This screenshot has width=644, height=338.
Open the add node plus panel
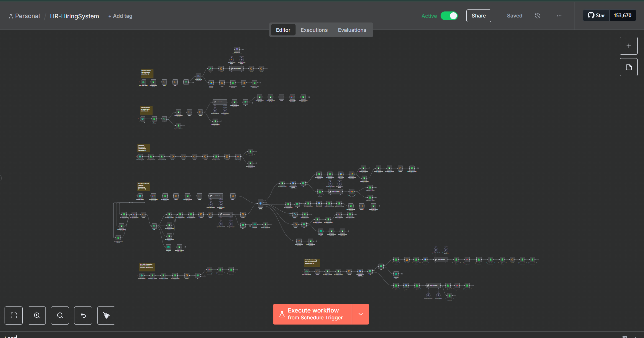628,46
